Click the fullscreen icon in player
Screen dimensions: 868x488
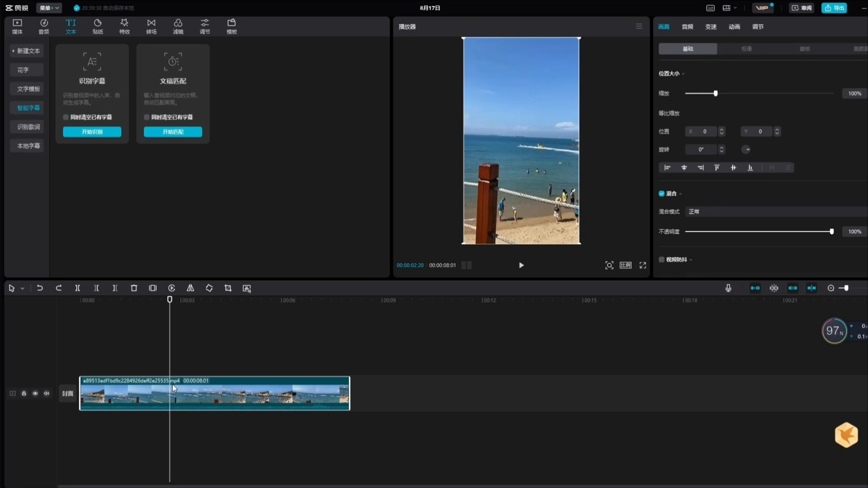click(x=643, y=265)
